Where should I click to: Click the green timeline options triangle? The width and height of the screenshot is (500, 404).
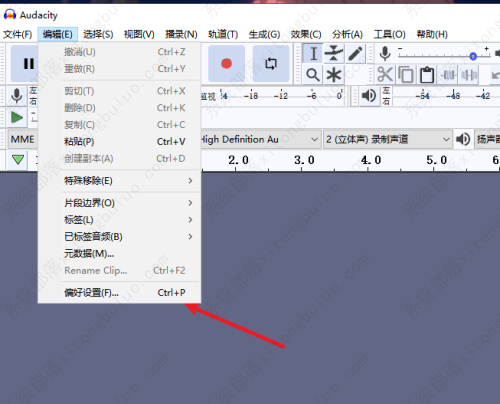[18, 160]
